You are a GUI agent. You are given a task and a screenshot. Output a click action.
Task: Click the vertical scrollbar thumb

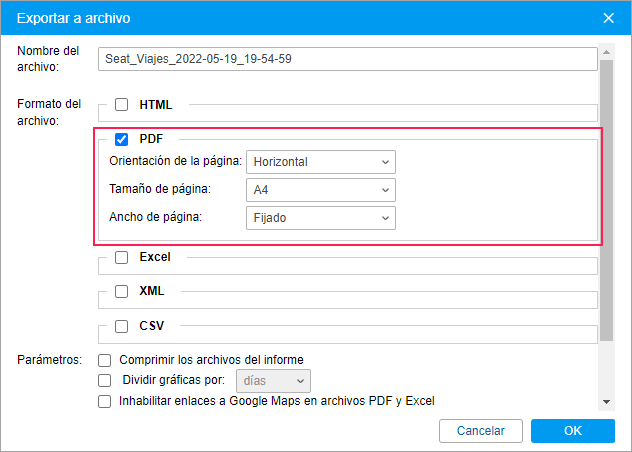click(x=606, y=200)
